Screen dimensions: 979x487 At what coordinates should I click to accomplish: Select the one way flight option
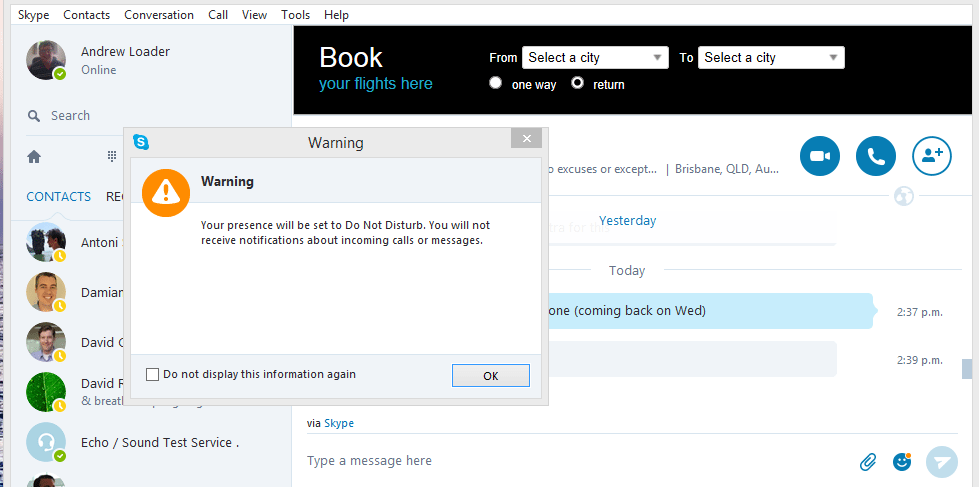point(496,82)
